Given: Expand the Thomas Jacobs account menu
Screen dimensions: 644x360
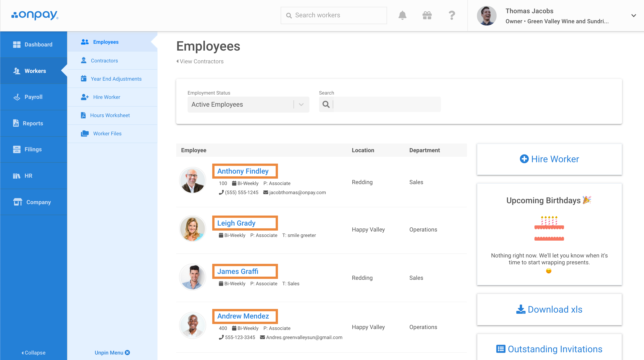Looking at the screenshot, I should pos(633,15).
